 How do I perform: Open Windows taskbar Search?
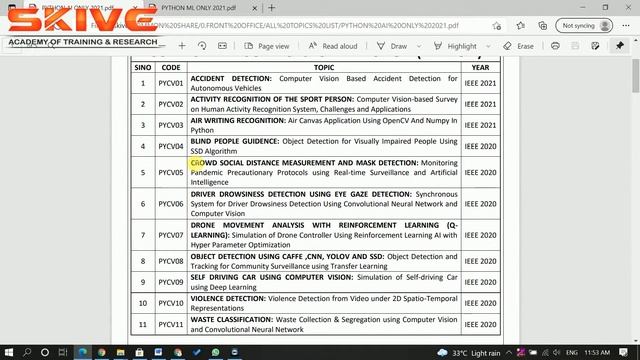27,352
